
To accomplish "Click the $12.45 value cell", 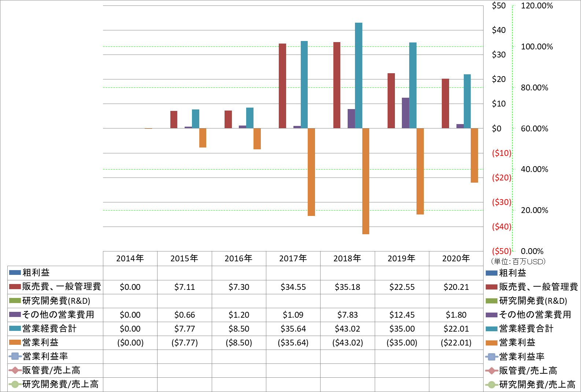I will click(x=402, y=315).
